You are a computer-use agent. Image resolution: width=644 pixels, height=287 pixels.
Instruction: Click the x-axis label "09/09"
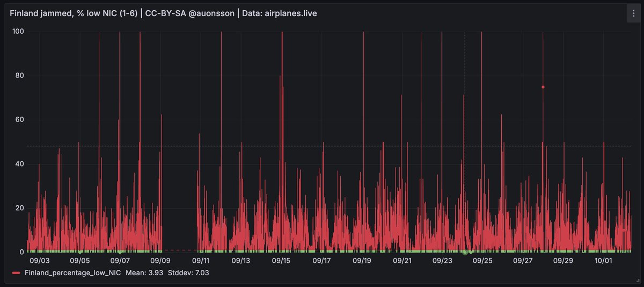[x=160, y=261]
